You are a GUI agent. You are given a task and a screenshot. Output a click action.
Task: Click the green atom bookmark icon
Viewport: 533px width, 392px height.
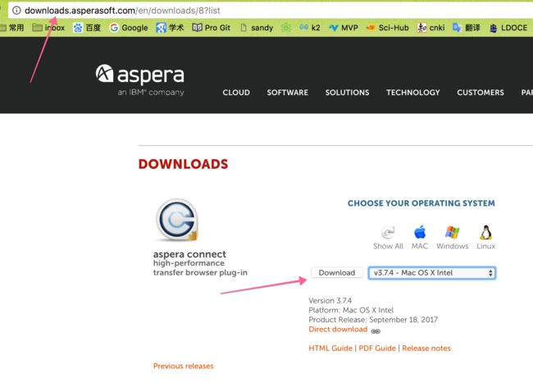point(286,28)
